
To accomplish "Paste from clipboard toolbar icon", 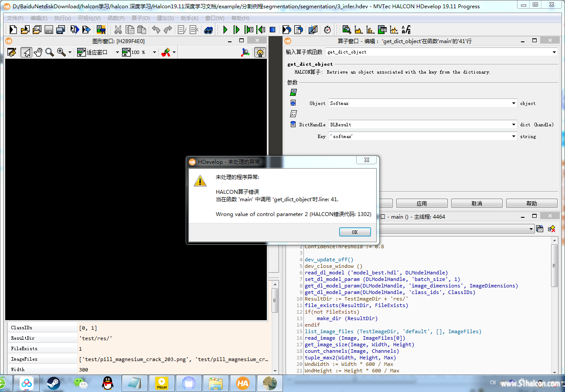I will (142, 30).
